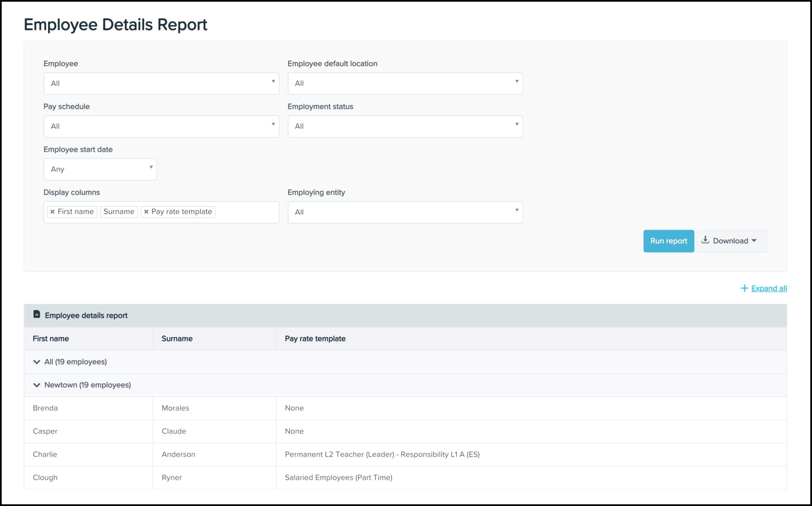Click the report chart icon beside Employee details report

tap(36, 315)
